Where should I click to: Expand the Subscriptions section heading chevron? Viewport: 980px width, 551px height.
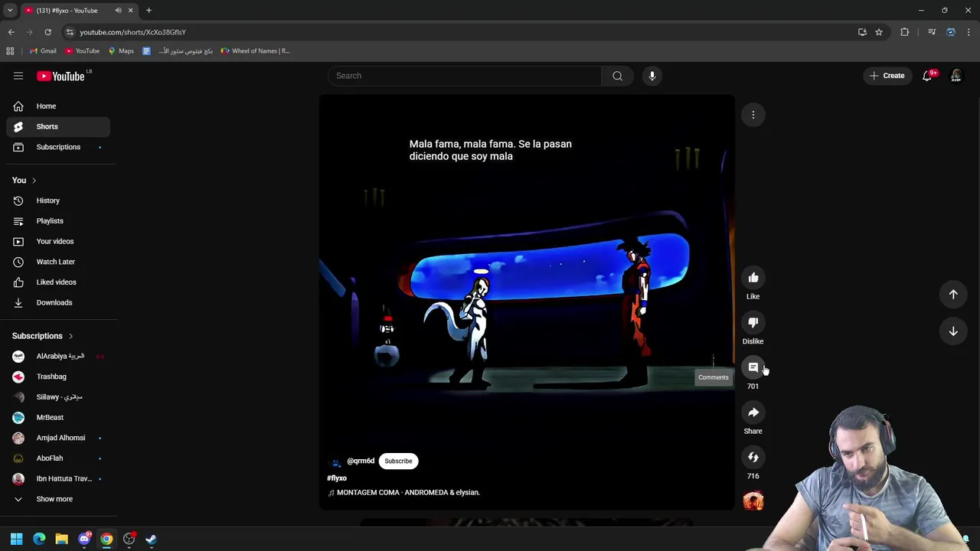70,336
